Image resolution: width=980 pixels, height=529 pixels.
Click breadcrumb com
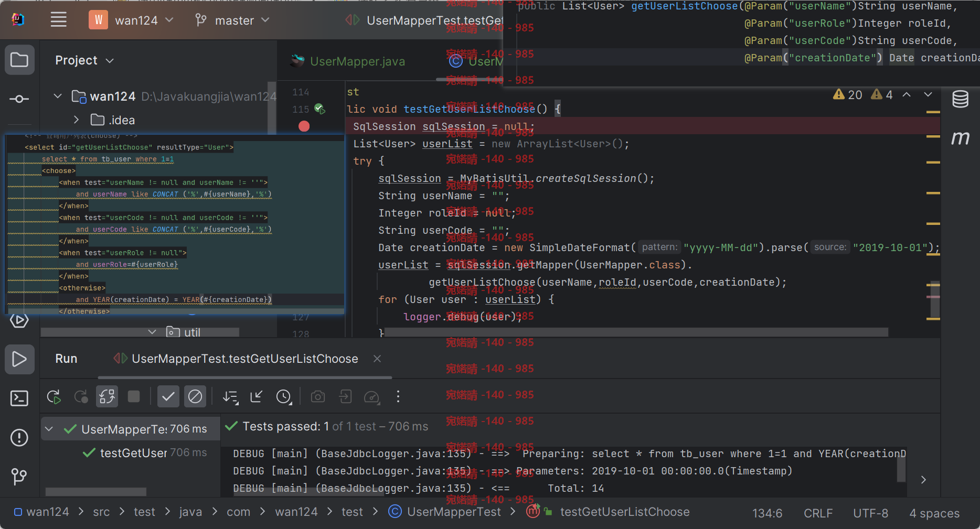238,512
